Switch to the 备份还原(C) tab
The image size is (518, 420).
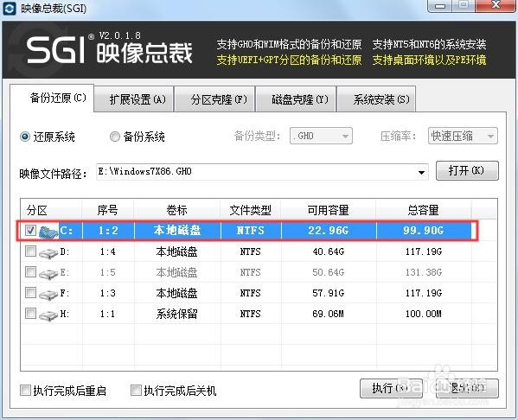(52, 98)
